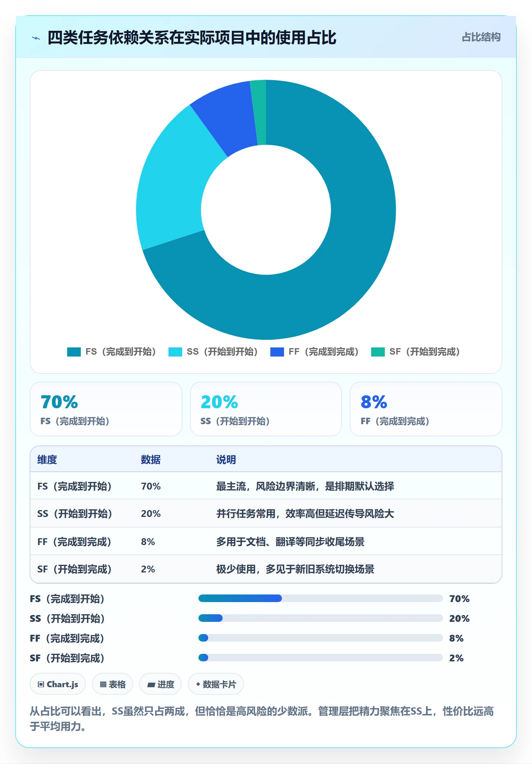
Task: Click the Chart.js tag chip
Action: pyautogui.click(x=58, y=684)
